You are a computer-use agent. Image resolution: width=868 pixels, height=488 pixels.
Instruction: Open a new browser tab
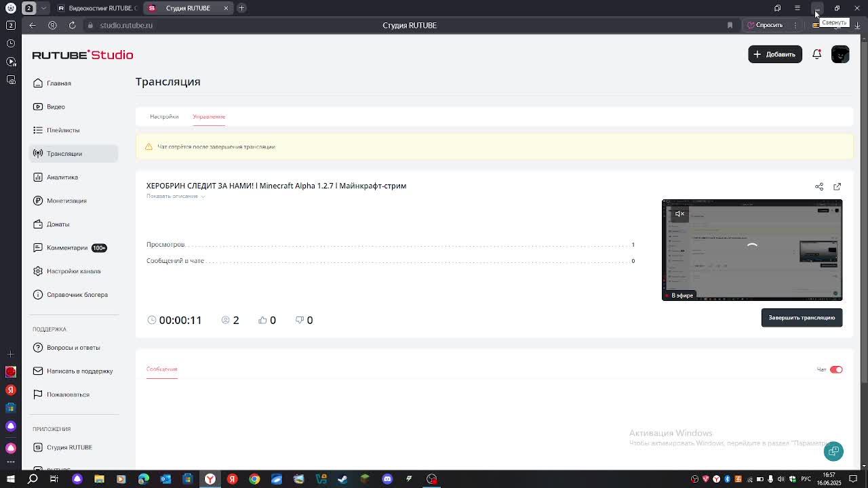(x=241, y=8)
